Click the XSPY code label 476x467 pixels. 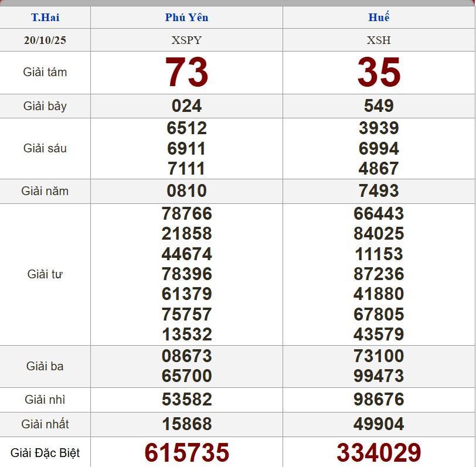coord(186,40)
